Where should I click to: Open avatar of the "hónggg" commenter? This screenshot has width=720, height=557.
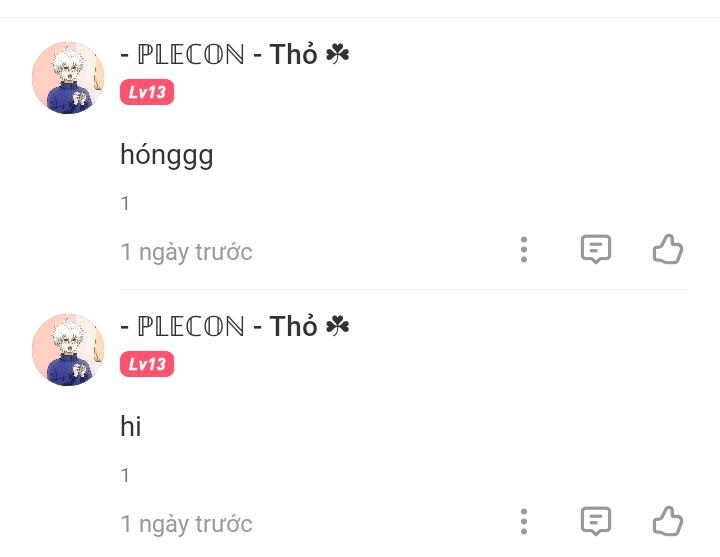pos(68,78)
